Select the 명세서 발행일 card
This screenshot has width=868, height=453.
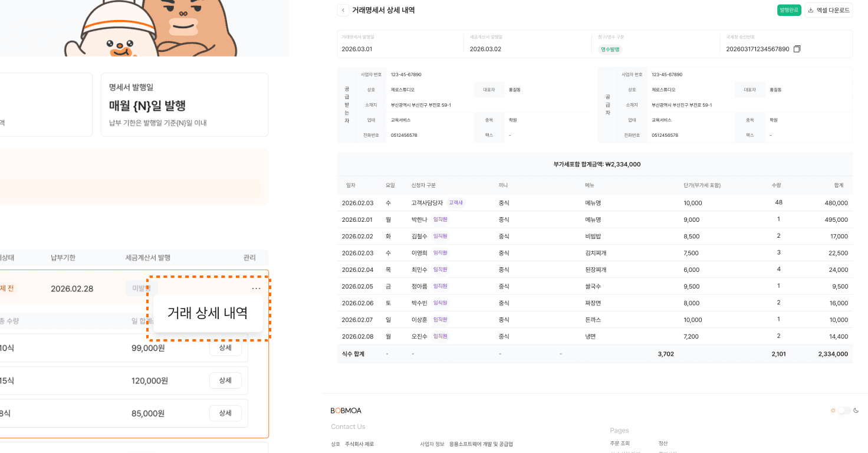[185, 105]
